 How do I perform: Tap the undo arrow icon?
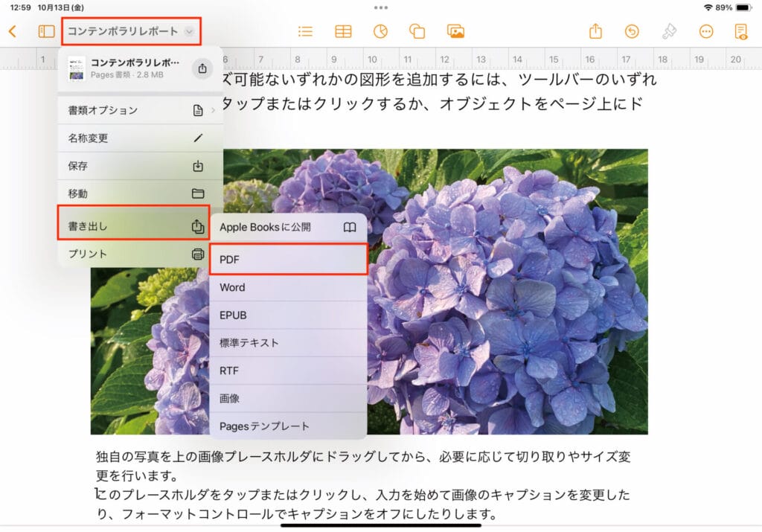click(632, 31)
